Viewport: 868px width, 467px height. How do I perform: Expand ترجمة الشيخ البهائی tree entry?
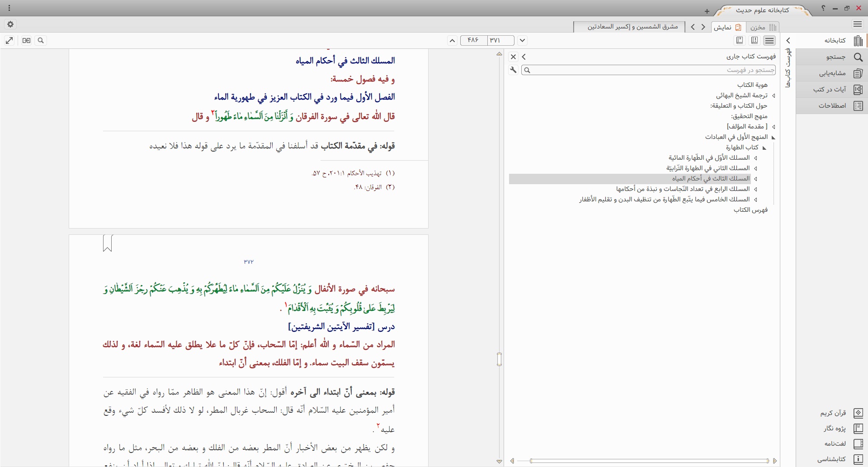coord(774,95)
